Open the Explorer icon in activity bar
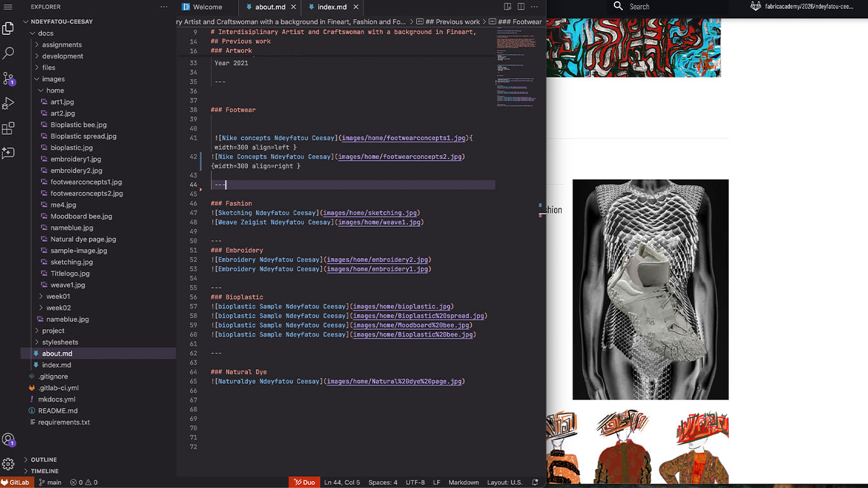 click(8, 29)
